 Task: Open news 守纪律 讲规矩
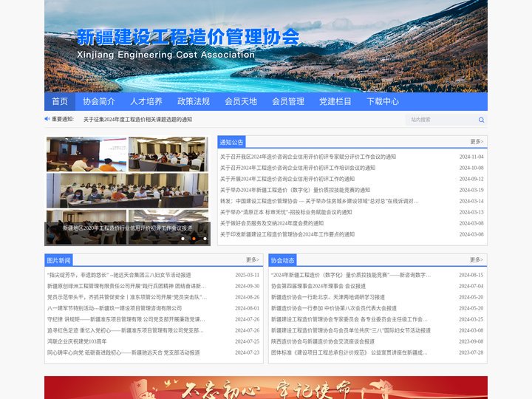126,320
